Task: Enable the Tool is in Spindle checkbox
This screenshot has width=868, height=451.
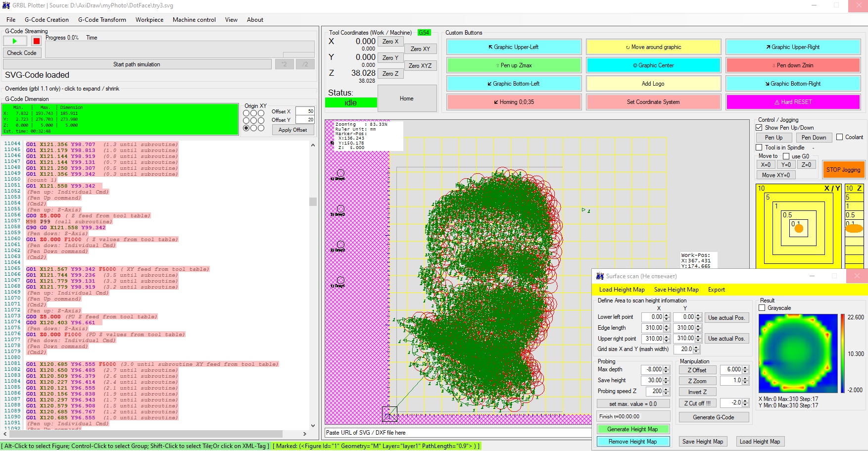Action: [759, 148]
